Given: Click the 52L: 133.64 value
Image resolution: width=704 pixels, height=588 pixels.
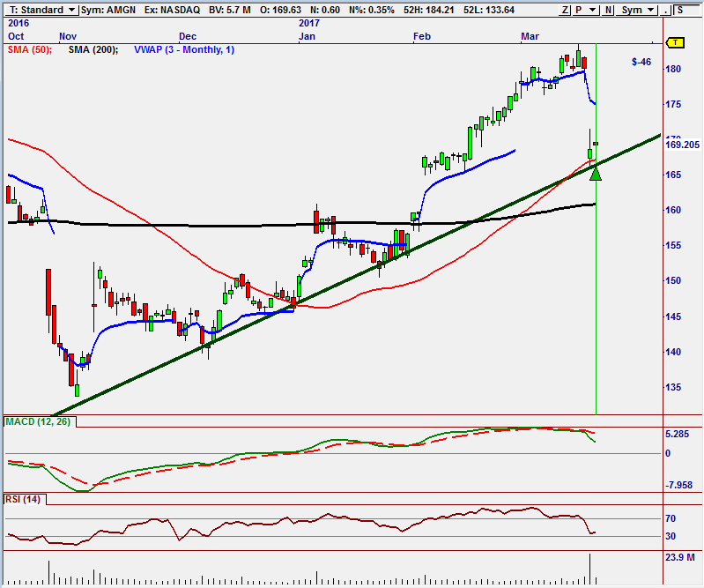Looking at the screenshot, I should [488, 10].
